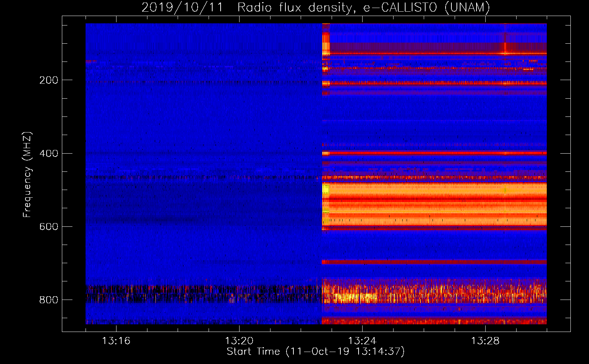This screenshot has height=364, width=589.
Task: Click the 400 frequency tick label
Action: 49,154
